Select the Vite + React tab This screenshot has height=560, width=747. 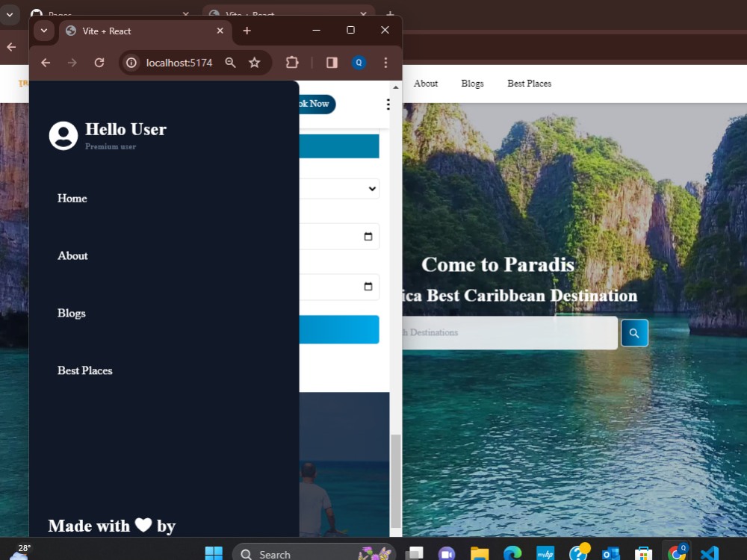pyautogui.click(x=146, y=31)
